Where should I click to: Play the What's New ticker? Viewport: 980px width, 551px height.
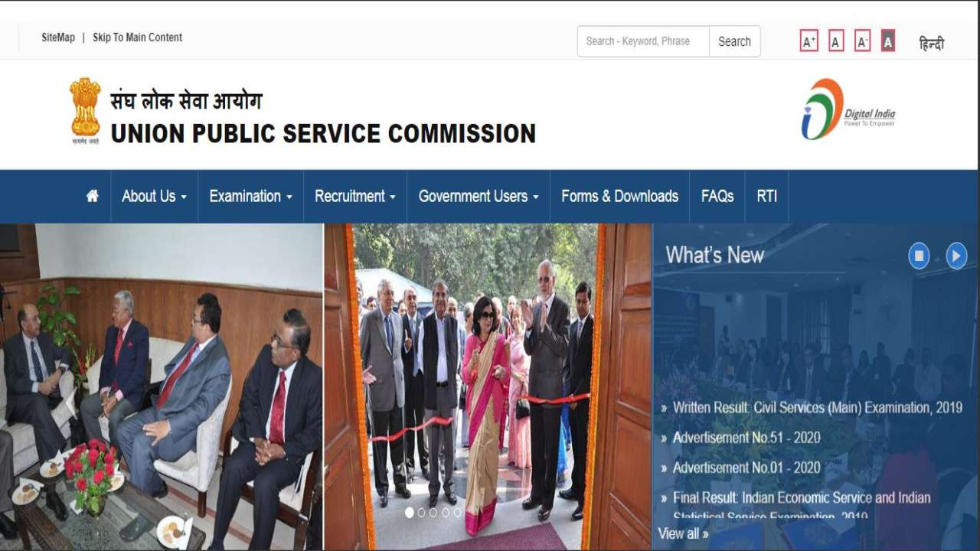956,256
